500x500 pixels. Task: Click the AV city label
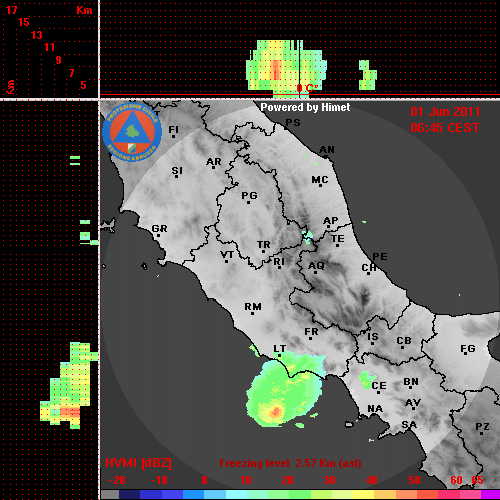[413, 403]
